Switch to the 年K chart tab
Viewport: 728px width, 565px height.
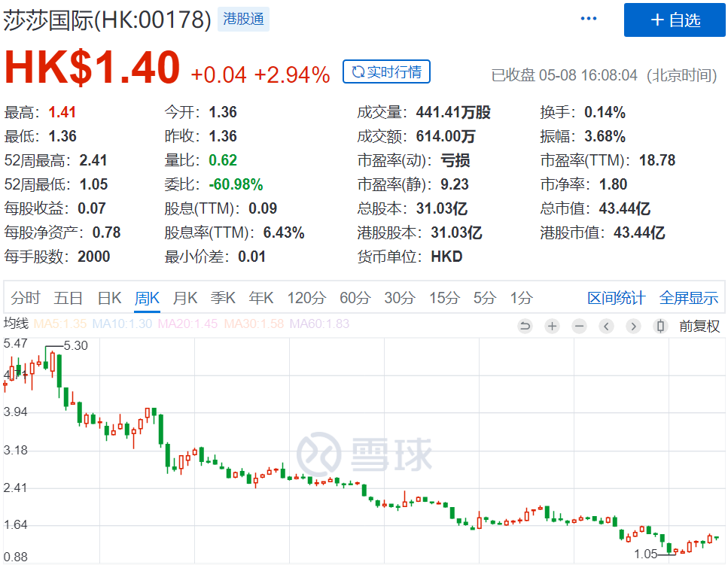click(x=261, y=298)
